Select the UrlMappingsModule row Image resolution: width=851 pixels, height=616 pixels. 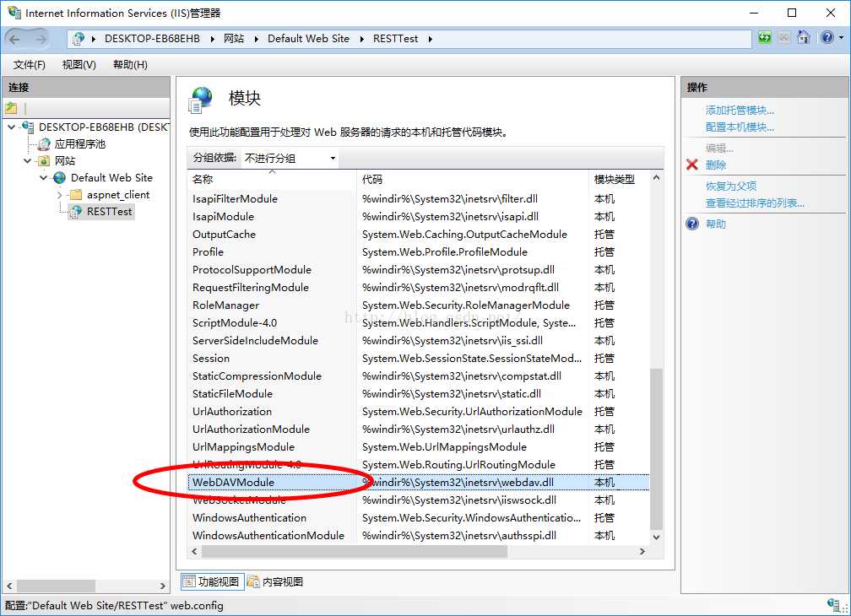point(419,447)
